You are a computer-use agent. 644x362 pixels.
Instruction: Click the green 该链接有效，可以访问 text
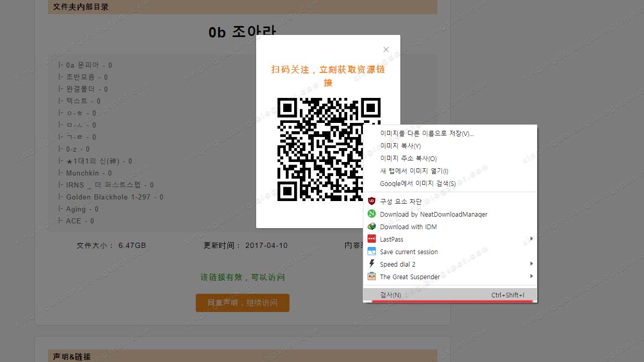[x=243, y=277]
